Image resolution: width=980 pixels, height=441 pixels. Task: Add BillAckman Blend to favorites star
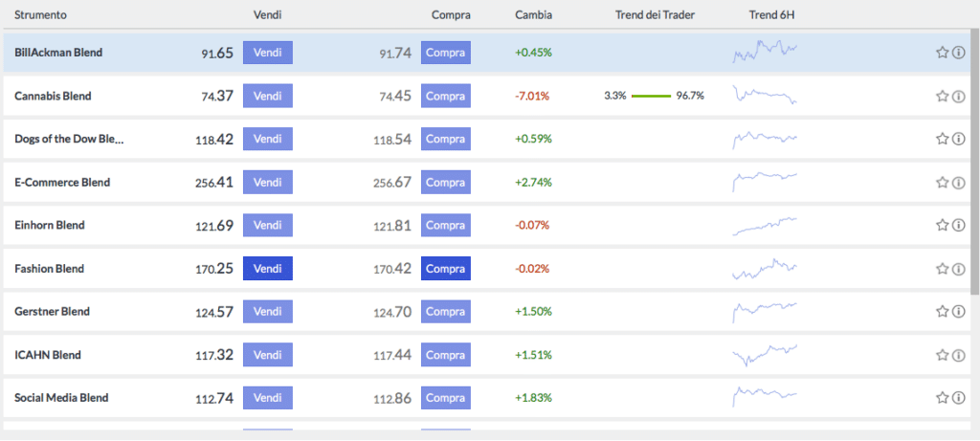pos(942,53)
